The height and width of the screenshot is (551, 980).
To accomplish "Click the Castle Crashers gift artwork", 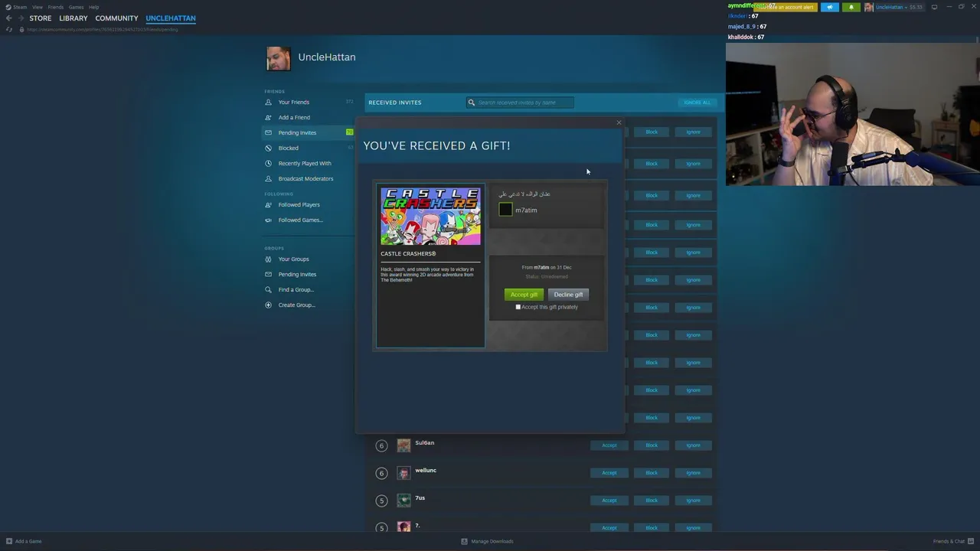I will pos(431,217).
